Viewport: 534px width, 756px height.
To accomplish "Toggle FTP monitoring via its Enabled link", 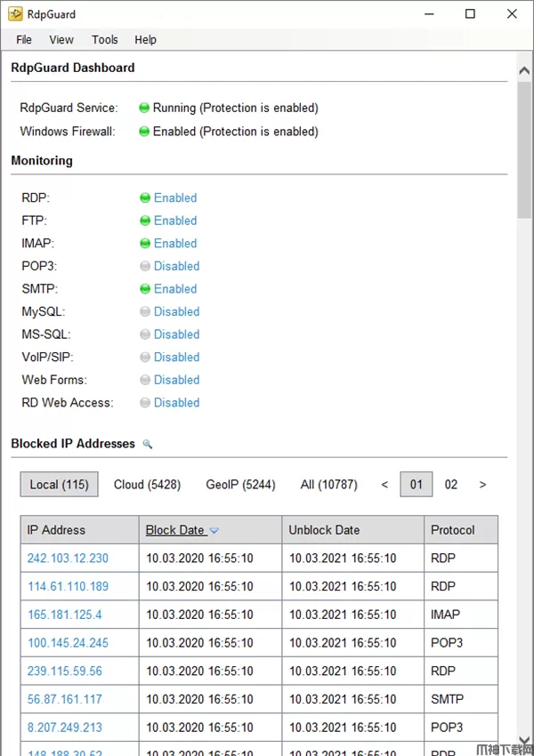I will point(175,221).
